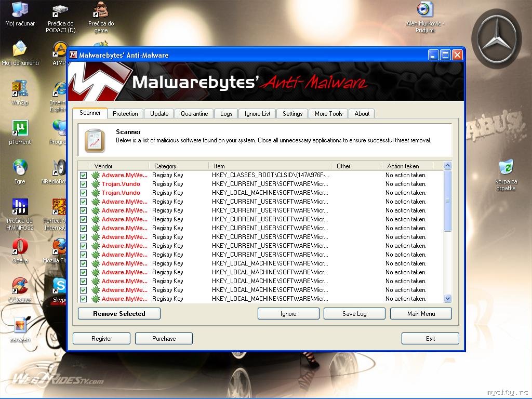
Task: Open the Quarantine tab
Action: pos(194,114)
